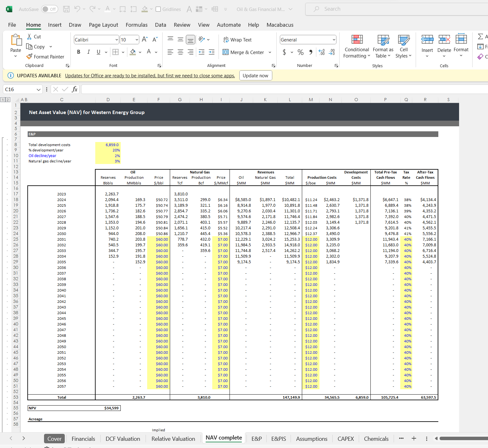Click the Format as Table icon
488x448 pixels.
[383, 46]
